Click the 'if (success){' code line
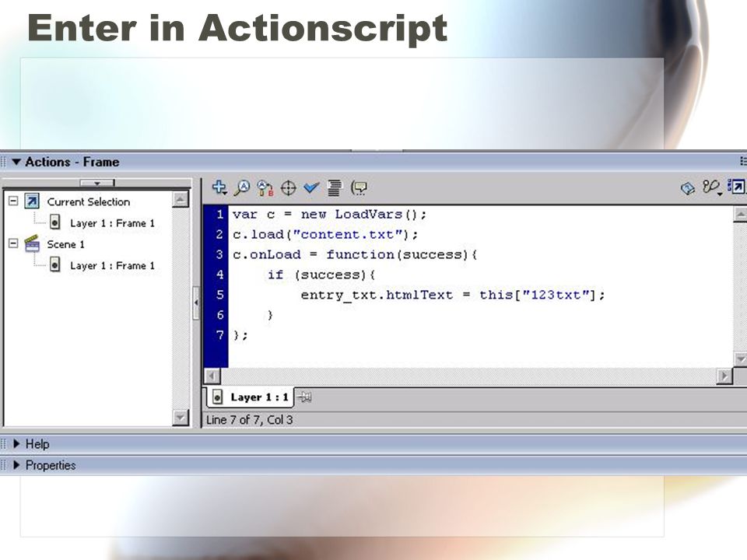 pyautogui.click(x=321, y=275)
